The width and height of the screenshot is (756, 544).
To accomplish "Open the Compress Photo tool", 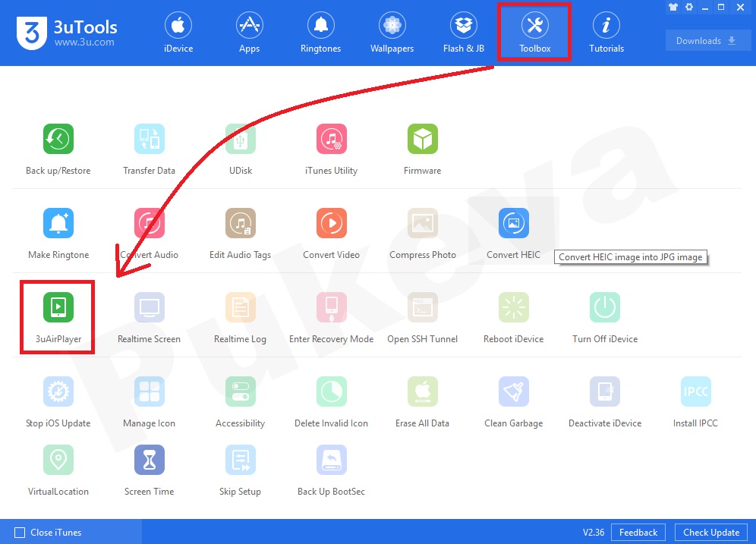I will 422,234.
